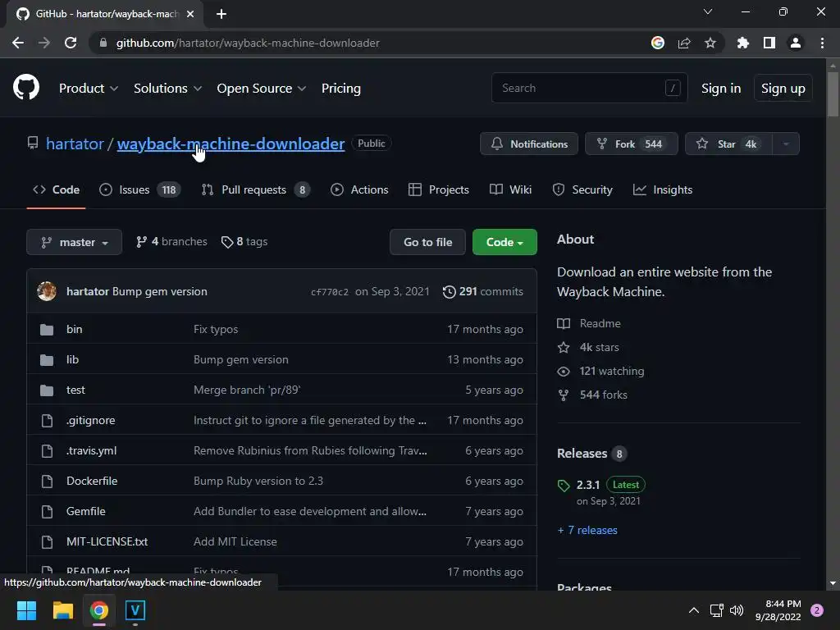
Task: Expand the Product menu
Action: (x=89, y=89)
